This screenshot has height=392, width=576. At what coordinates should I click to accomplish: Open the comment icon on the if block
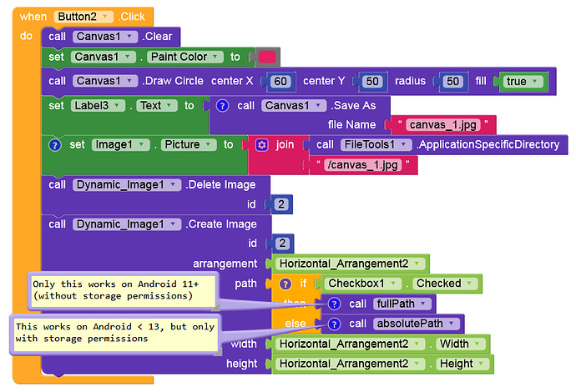(x=285, y=284)
